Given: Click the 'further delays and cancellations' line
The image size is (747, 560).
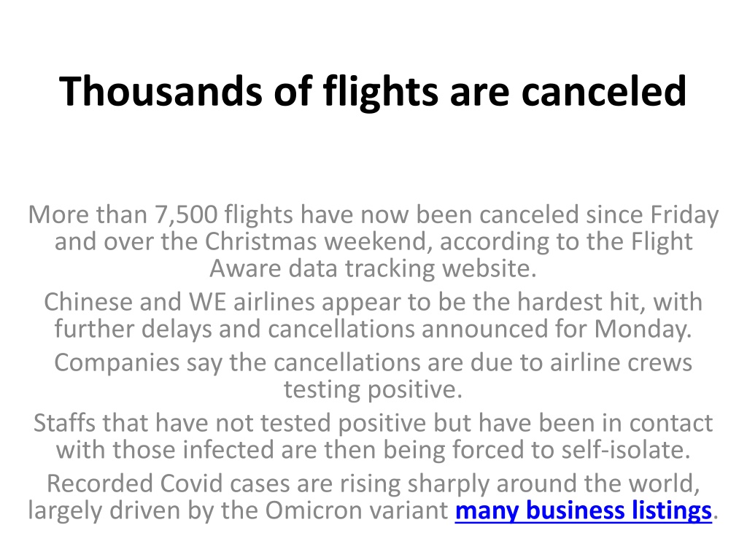Looking at the screenshot, I should 373,329.
